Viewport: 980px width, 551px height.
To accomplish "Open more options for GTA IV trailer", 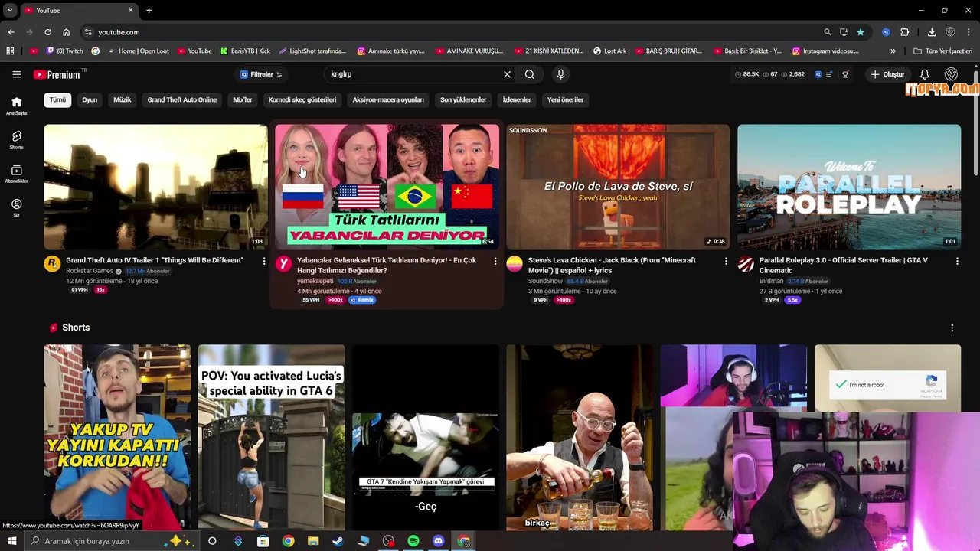I will (x=264, y=261).
